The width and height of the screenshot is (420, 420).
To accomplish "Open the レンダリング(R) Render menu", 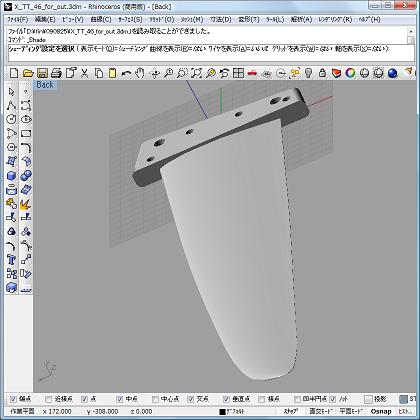I will (x=335, y=20).
